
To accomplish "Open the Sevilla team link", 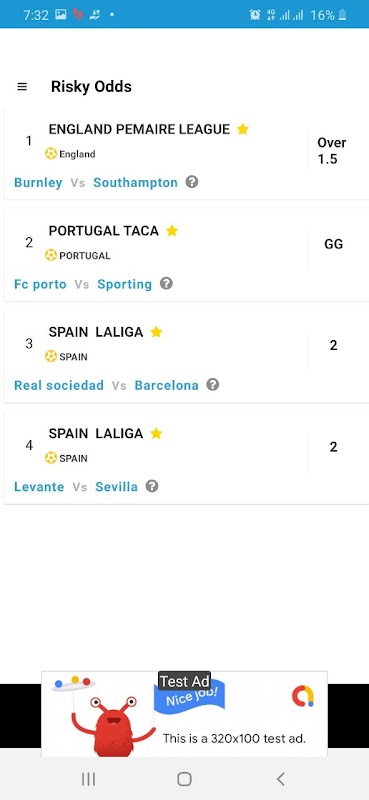I will click(116, 487).
